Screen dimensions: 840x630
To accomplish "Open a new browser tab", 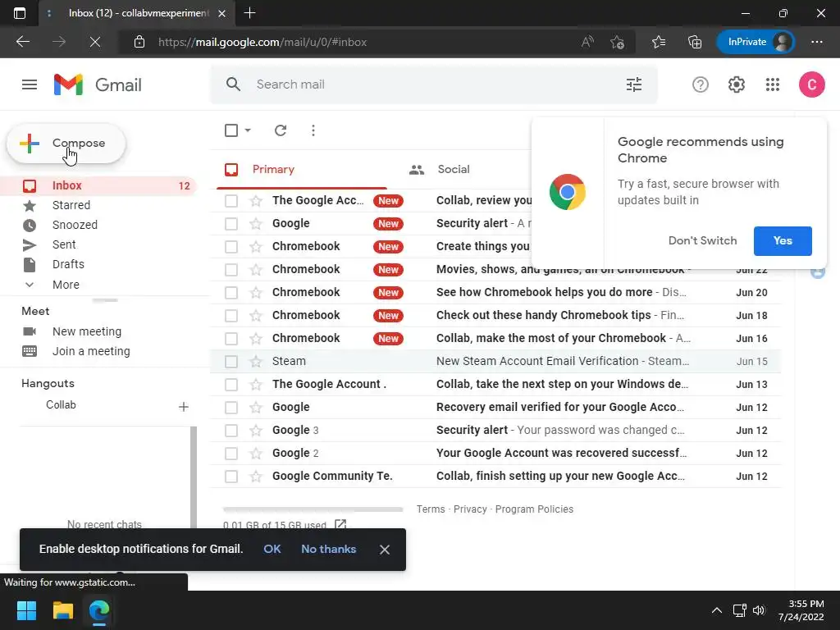I will tap(249, 13).
